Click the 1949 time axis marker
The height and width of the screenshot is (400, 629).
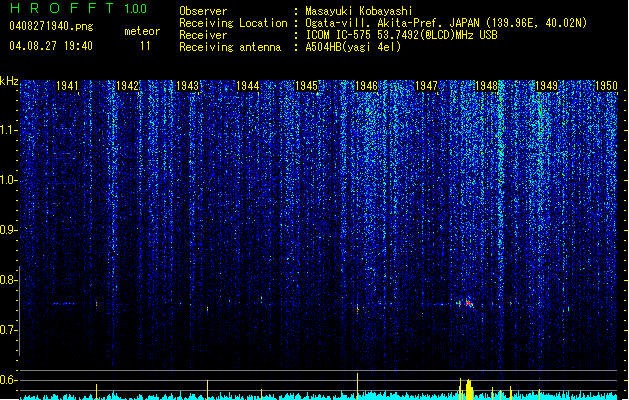tap(546, 85)
